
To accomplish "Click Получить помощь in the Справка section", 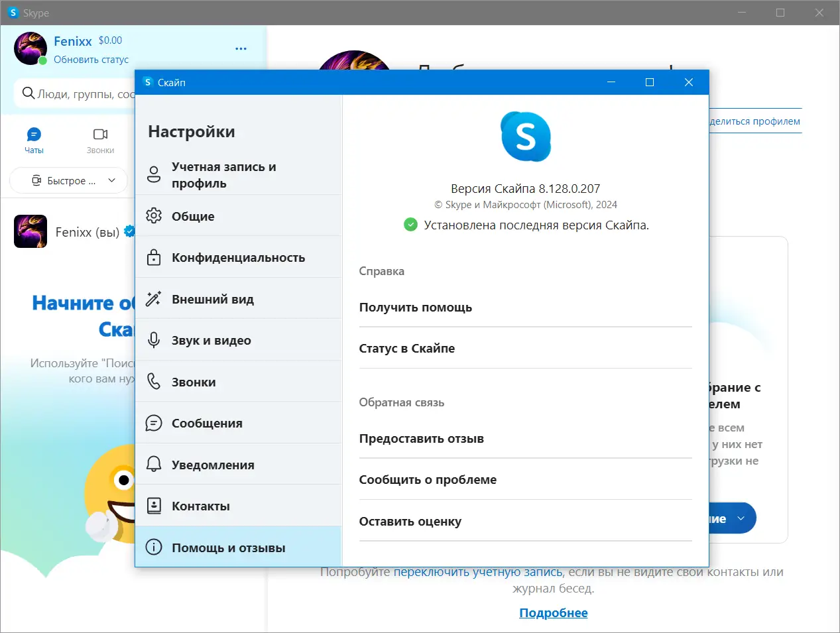I will click(415, 307).
